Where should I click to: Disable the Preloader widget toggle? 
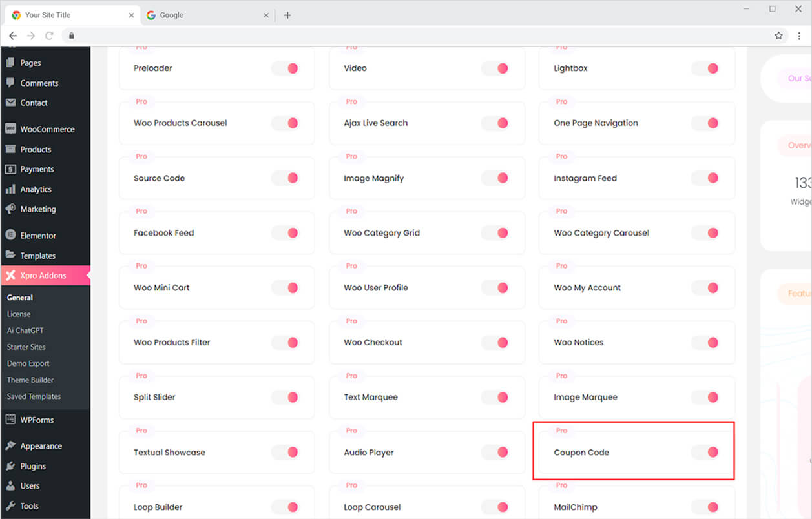pos(285,68)
